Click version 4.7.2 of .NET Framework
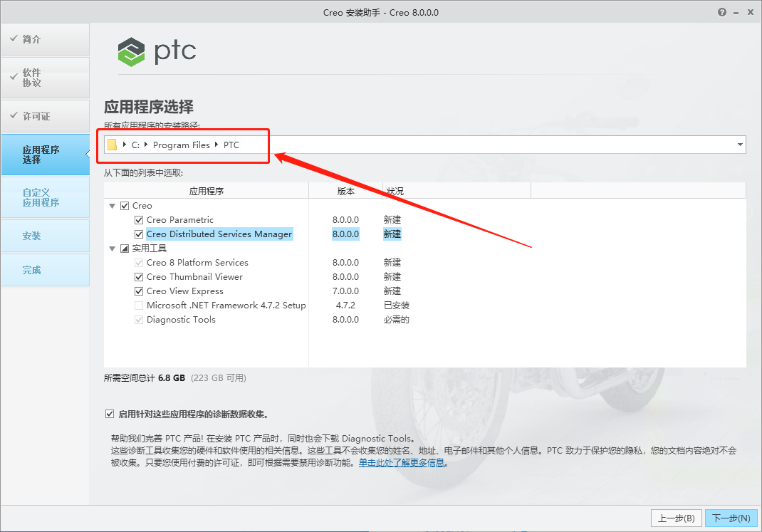Viewport: 762px width, 532px height. coord(345,306)
